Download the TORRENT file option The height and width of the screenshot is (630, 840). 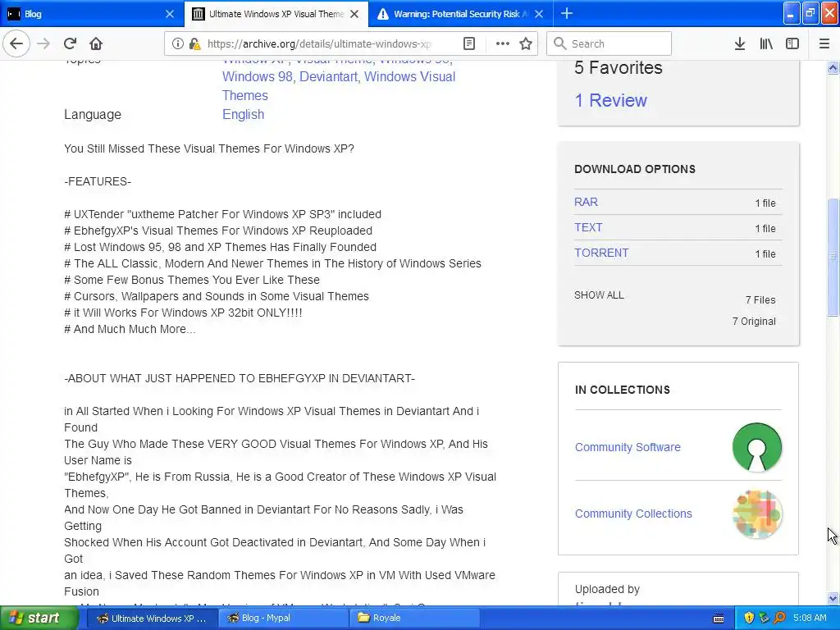(x=601, y=253)
